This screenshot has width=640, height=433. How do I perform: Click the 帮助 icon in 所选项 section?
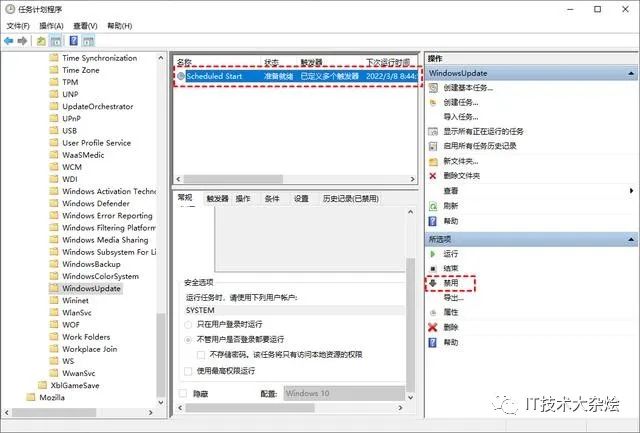[433, 342]
